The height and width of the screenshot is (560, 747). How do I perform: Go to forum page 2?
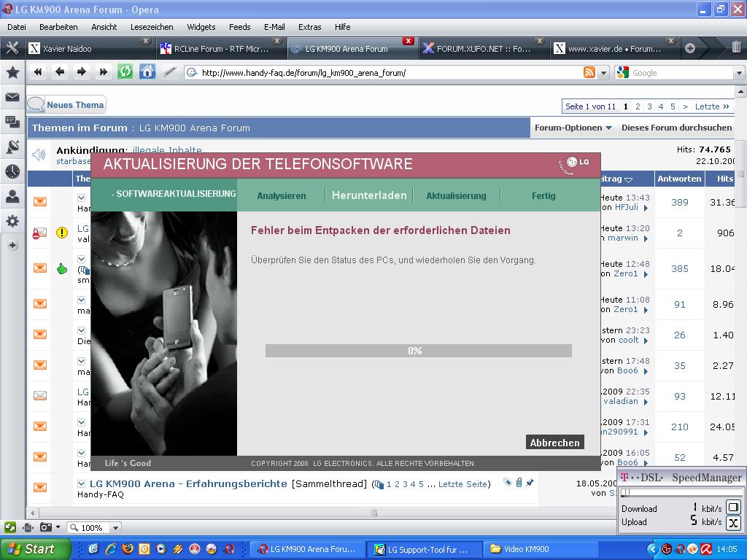(x=638, y=106)
